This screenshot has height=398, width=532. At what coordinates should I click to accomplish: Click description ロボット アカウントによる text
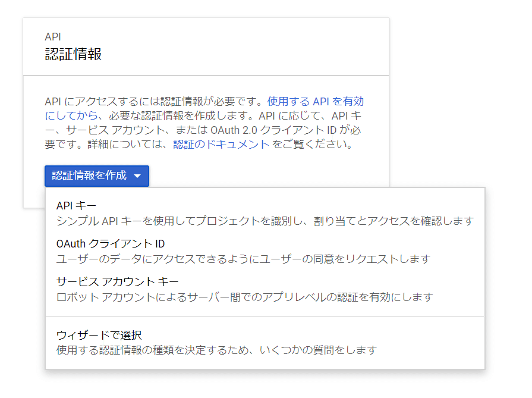click(245, 297)
